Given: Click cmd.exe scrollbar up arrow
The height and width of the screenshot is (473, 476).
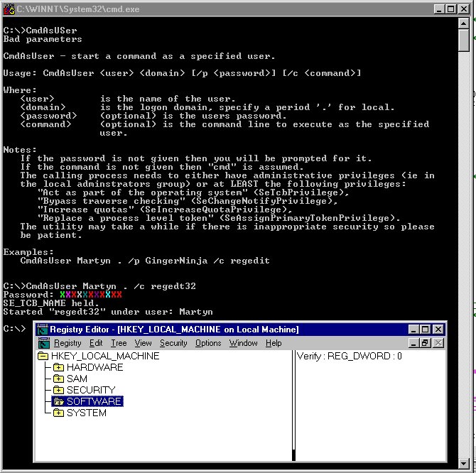Looking at the screenshot, I should click(463, 23).
